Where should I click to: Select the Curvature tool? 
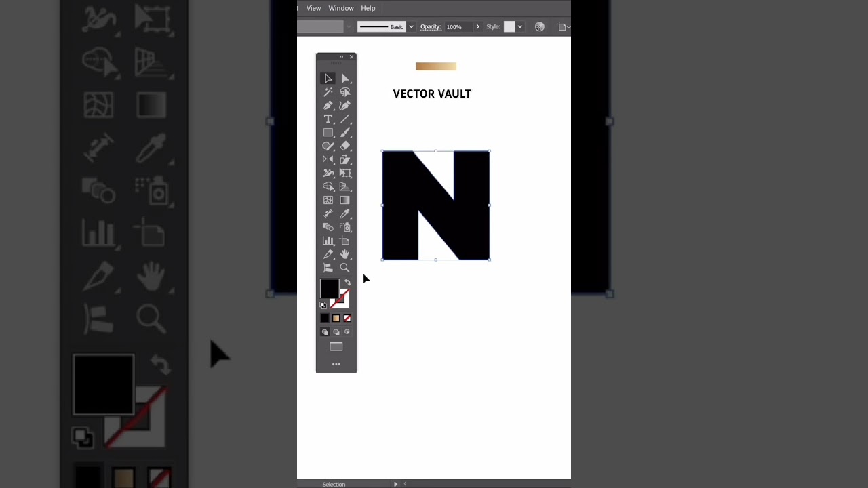[x=345, y=106]
